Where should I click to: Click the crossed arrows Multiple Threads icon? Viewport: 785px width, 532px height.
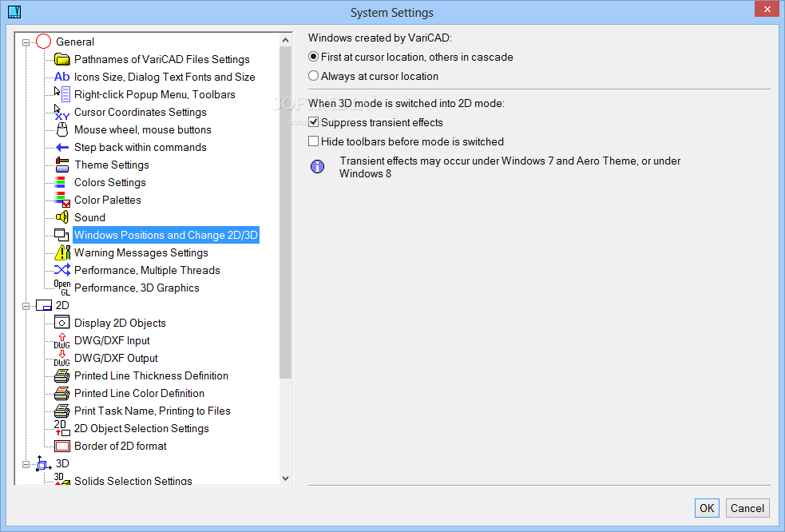point(61,270)
